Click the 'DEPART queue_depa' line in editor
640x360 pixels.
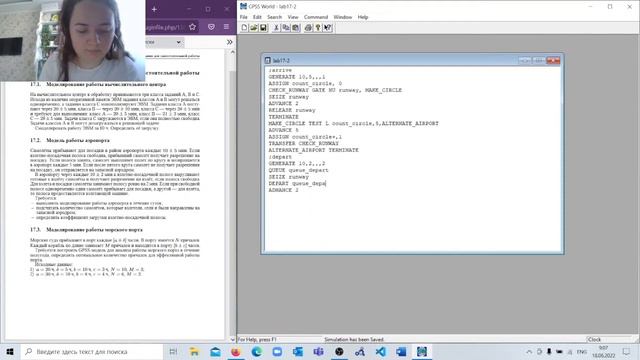point(297,184)
